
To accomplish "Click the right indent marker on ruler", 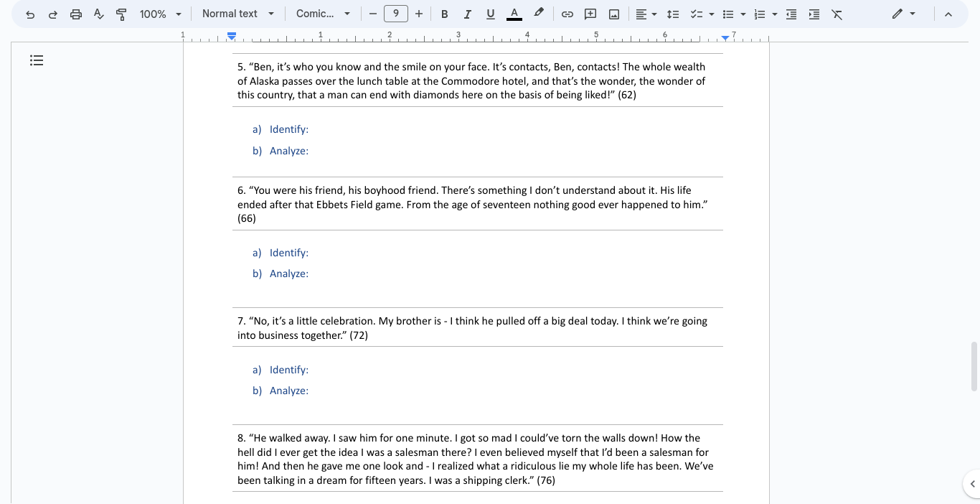I will coord(725,37).
